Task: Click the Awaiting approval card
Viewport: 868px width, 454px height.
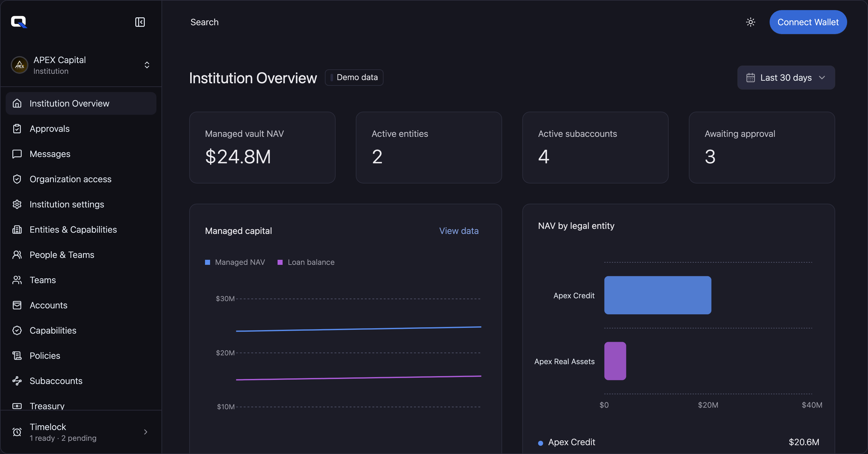Action: 762,148
